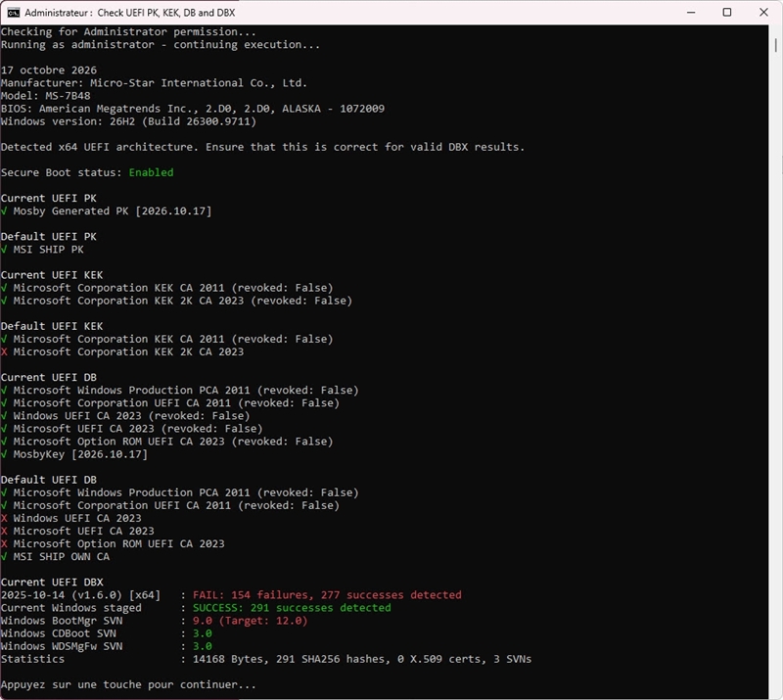Select the Windows version 26H2 build line

(128, 121)
